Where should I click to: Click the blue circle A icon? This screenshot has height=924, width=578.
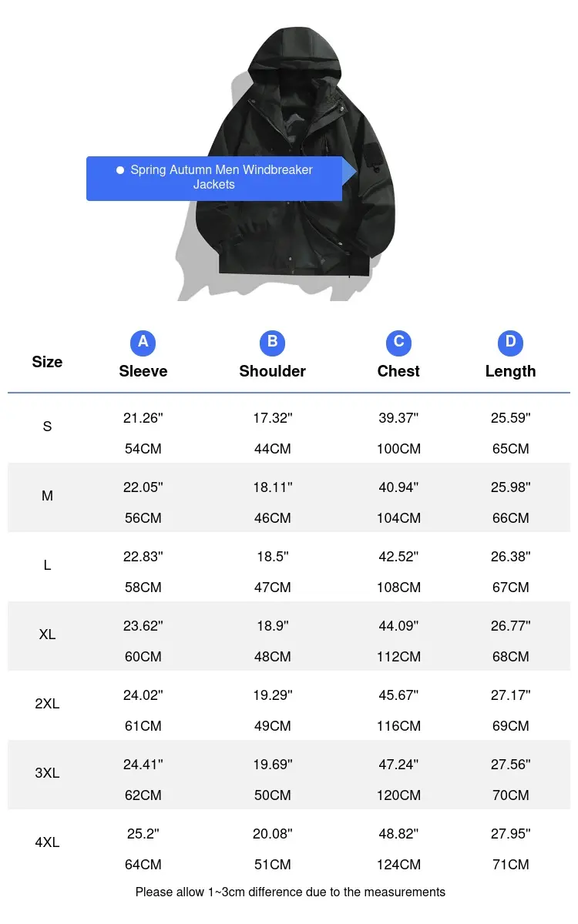point(143,342)
